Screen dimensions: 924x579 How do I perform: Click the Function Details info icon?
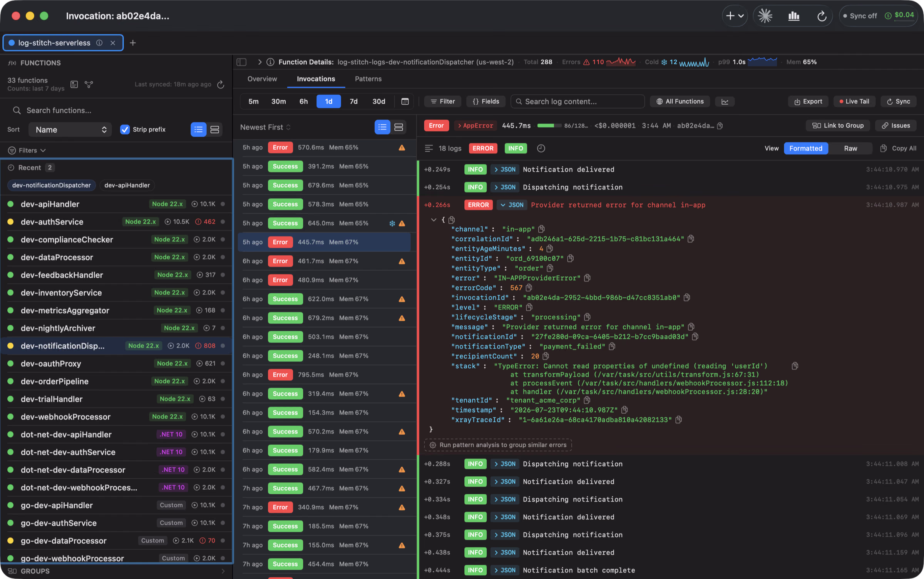point(270,62)
